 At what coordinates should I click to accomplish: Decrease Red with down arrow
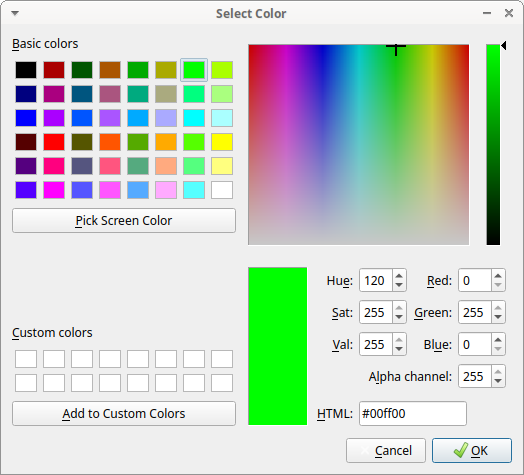[498, 285]
